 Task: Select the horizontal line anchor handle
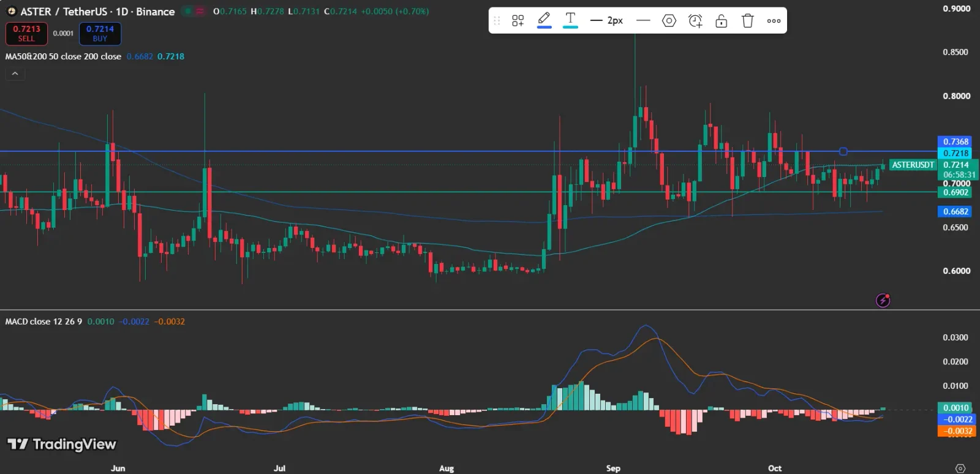pyautogui.click(x=843, y=151)
